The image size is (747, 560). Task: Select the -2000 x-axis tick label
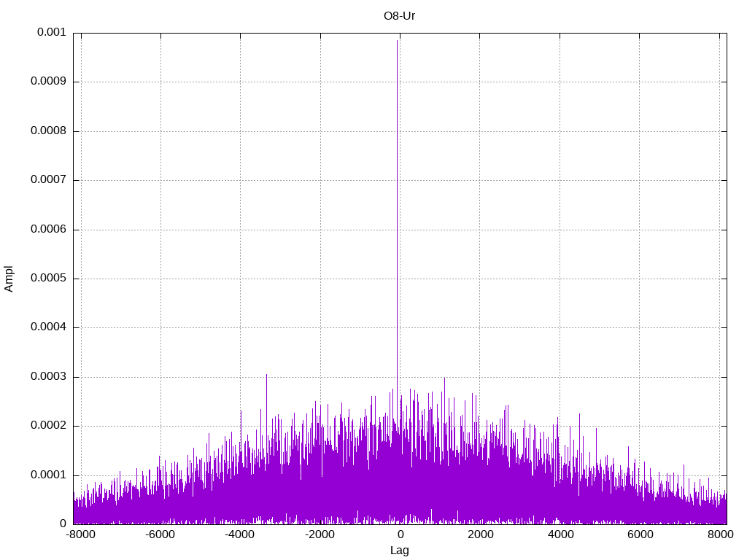point(320,535)
